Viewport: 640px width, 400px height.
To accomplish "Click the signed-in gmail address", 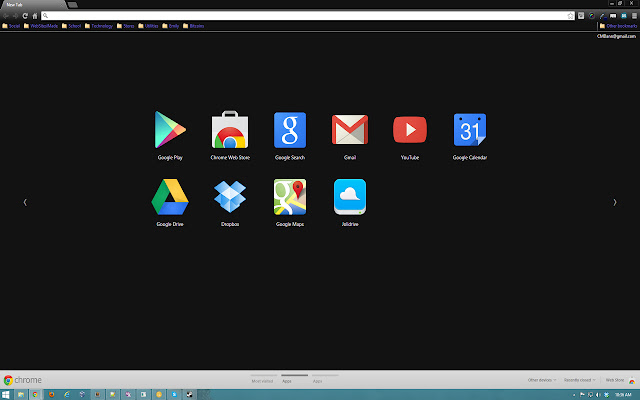I will pyautogui.click(x=616, y=36).
